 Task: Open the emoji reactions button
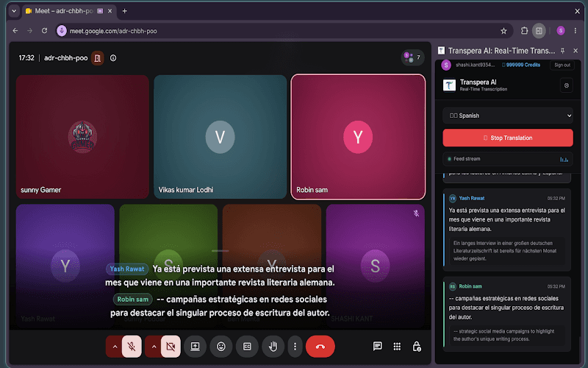[221, 346]
